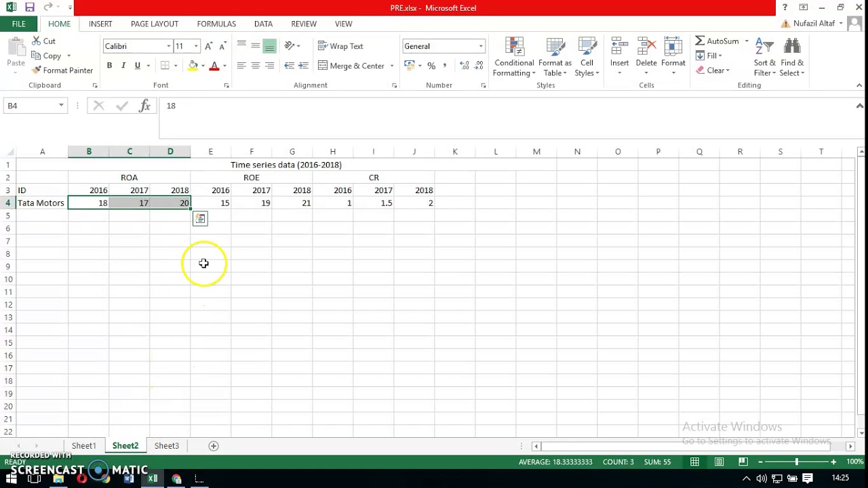Switch to the Sheet3 worksheet tab

(167, 446)
